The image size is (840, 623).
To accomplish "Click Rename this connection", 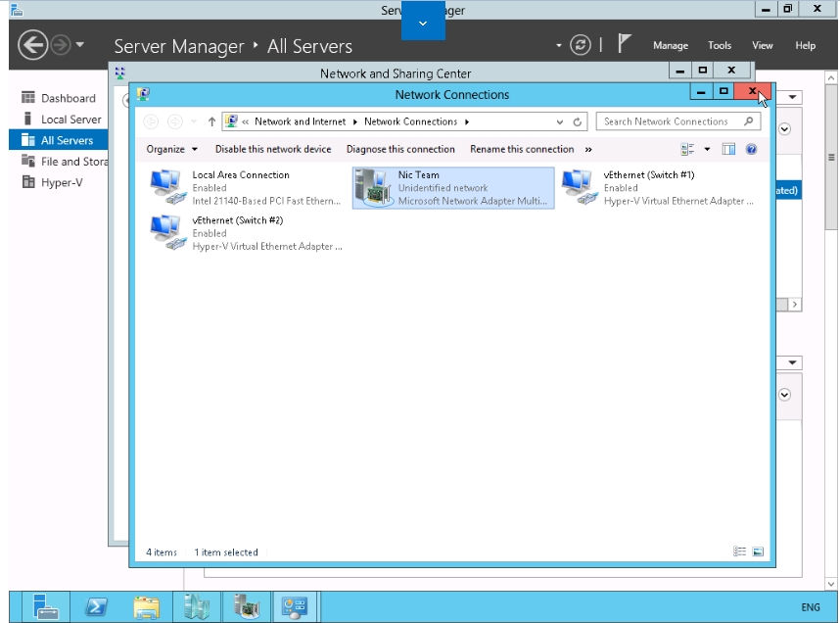I will (522, 149).
